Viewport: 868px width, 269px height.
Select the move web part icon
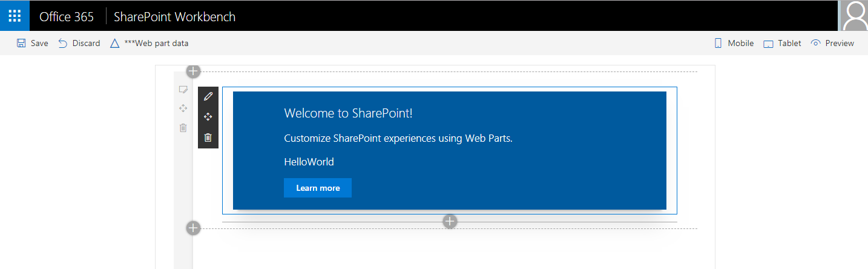(x=208, y=117)
